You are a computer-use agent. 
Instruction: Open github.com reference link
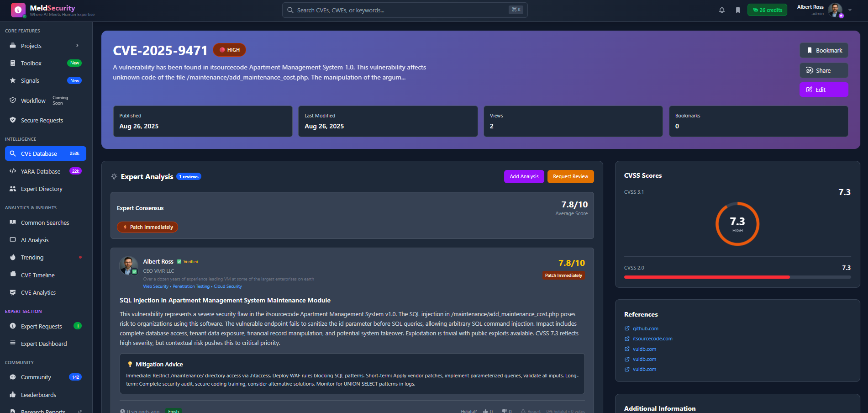tap(645, 328)
